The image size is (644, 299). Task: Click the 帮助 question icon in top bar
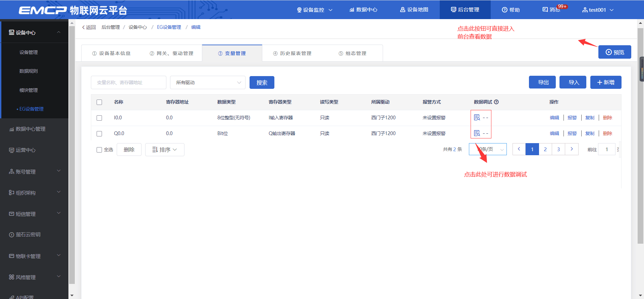[504, 10]
